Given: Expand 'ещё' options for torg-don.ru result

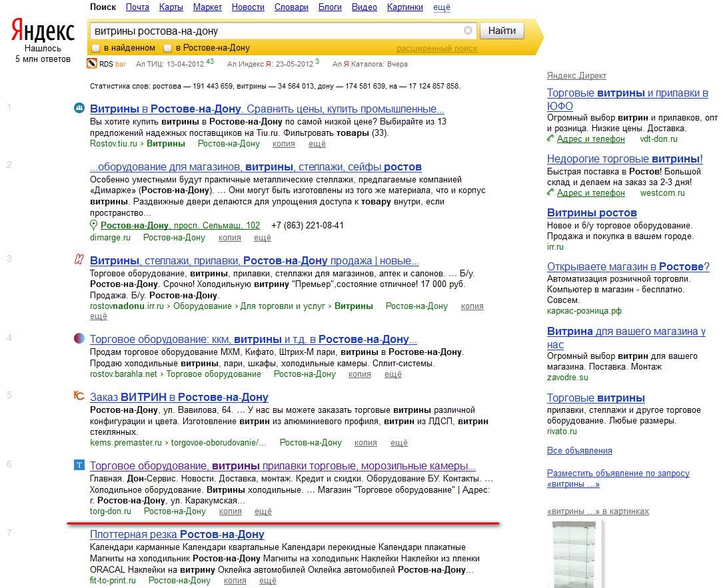Looking at the screenshot, I should point(263,511).
